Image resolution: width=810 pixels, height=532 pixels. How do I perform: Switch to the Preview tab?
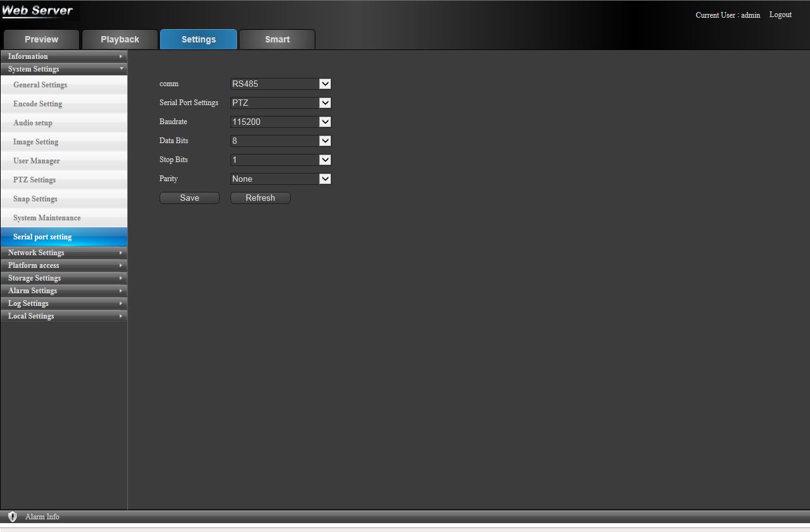(41, 39)
